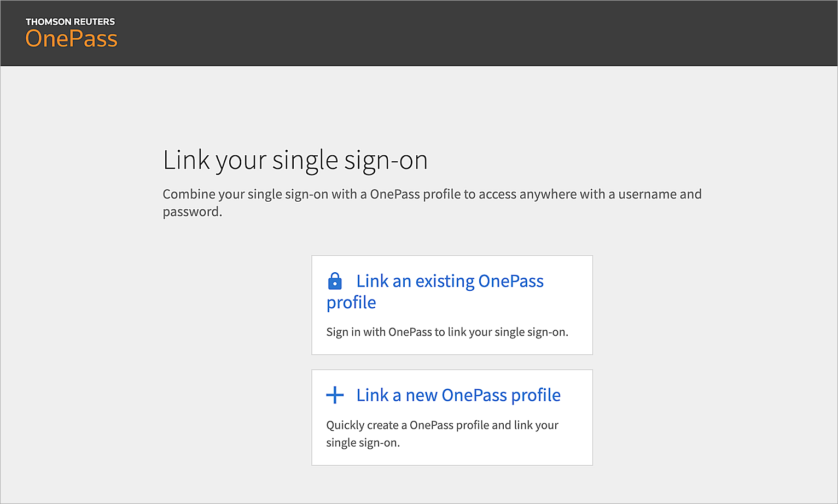Click the plus icon in the second card
The image size is (838, 504).
pyautogui.click(x=335, y=395)
